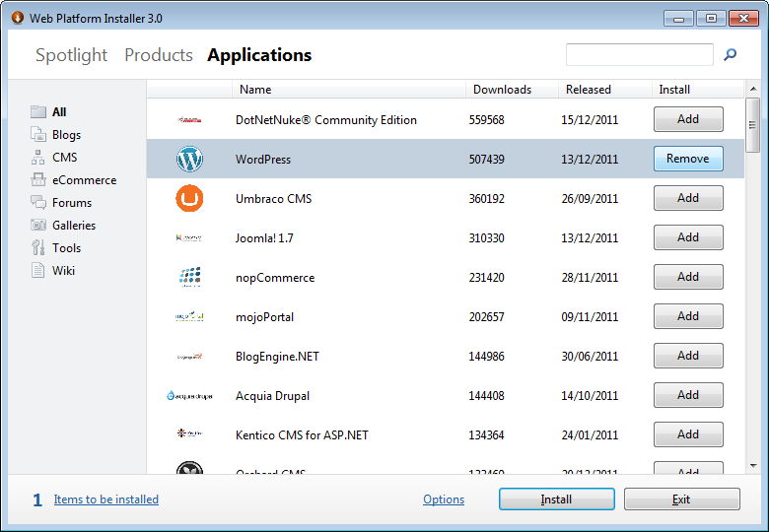
Task: Click the WordPress logo icon
Action: tap(189, 159)
